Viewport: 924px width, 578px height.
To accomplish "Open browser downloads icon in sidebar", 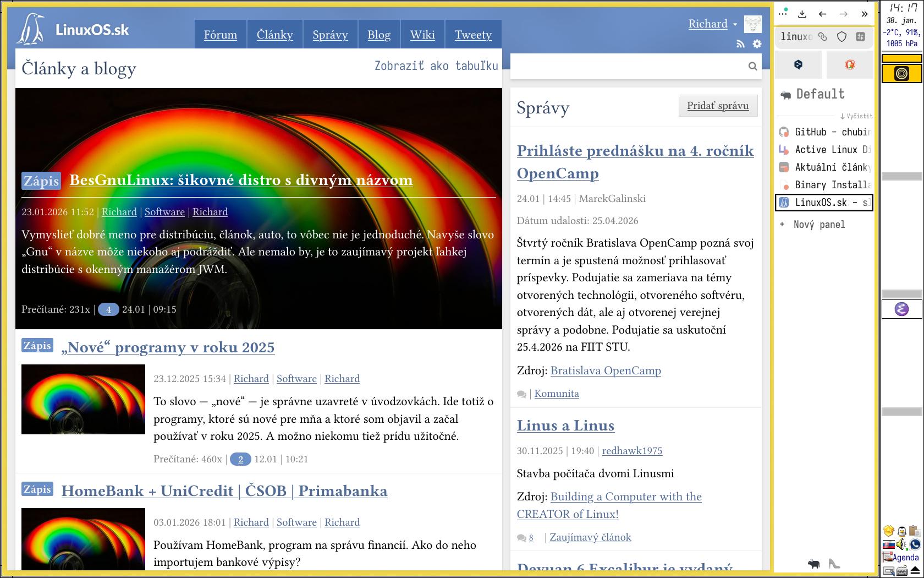I will click(x=802, y=14).
